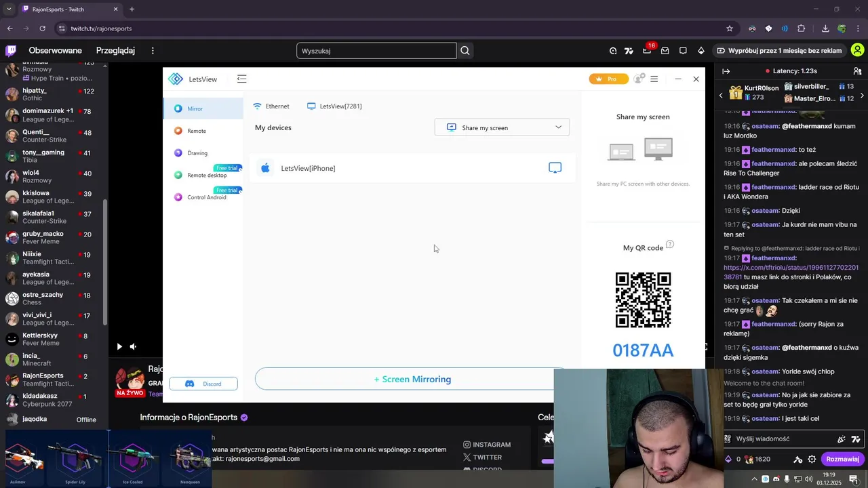Open hipatty_ channel in sidebar
The image size is (868, 488).
tap(54, 94)
